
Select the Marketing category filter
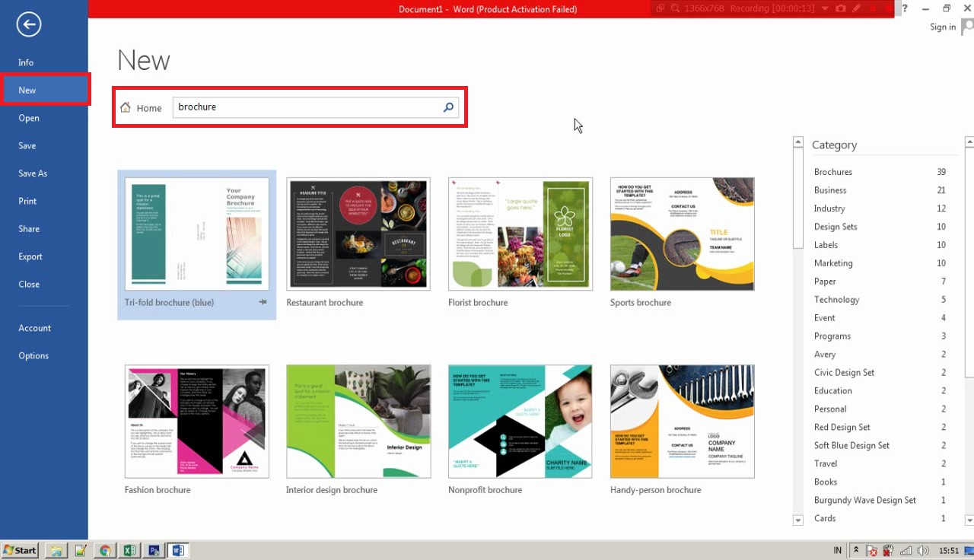pyautogui.click(x=880, y=263)
